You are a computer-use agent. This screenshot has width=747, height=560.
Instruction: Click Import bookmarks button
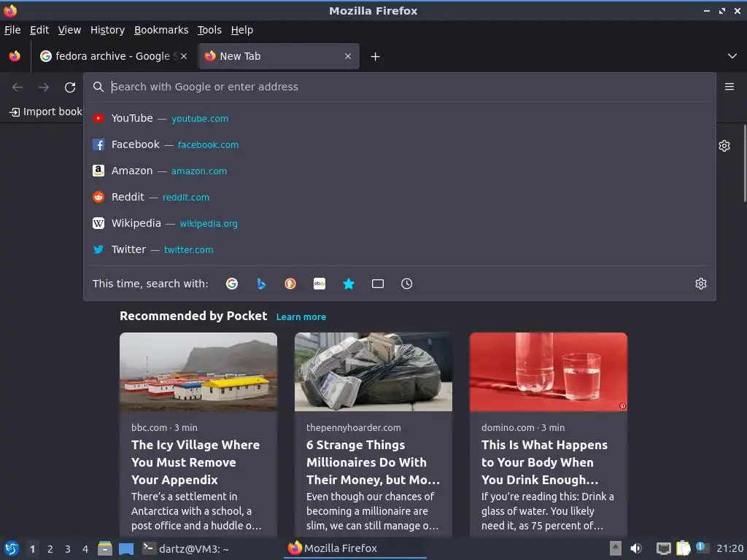click(46, 112)
